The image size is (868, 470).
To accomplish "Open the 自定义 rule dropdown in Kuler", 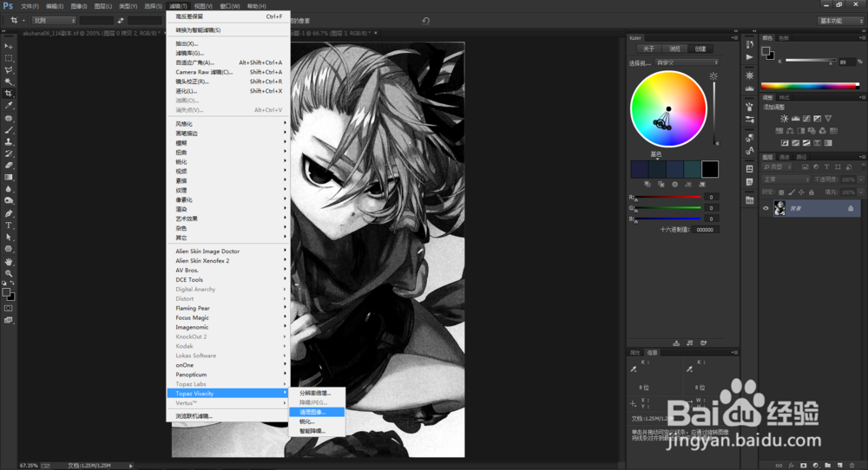I will point(687,62).
